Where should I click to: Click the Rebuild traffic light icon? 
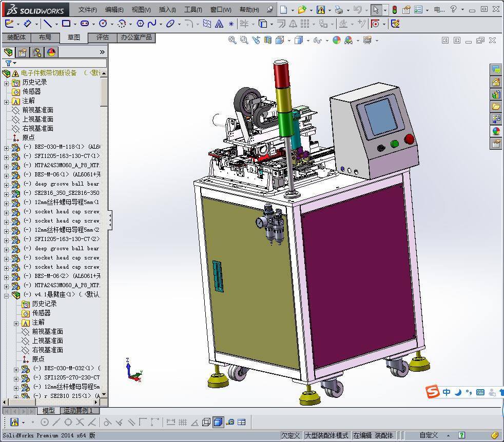click(395, 10)
